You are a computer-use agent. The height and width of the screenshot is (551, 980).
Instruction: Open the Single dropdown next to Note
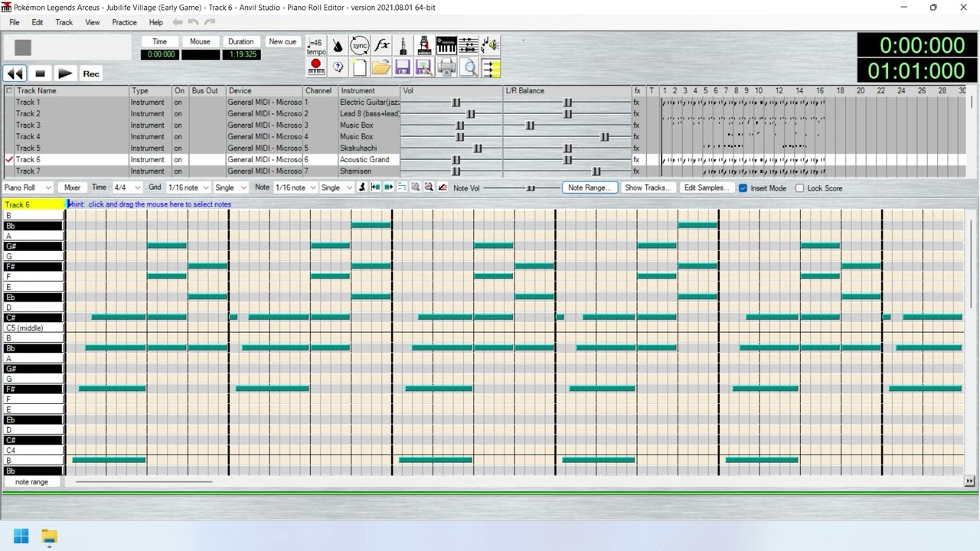(336, 187)
